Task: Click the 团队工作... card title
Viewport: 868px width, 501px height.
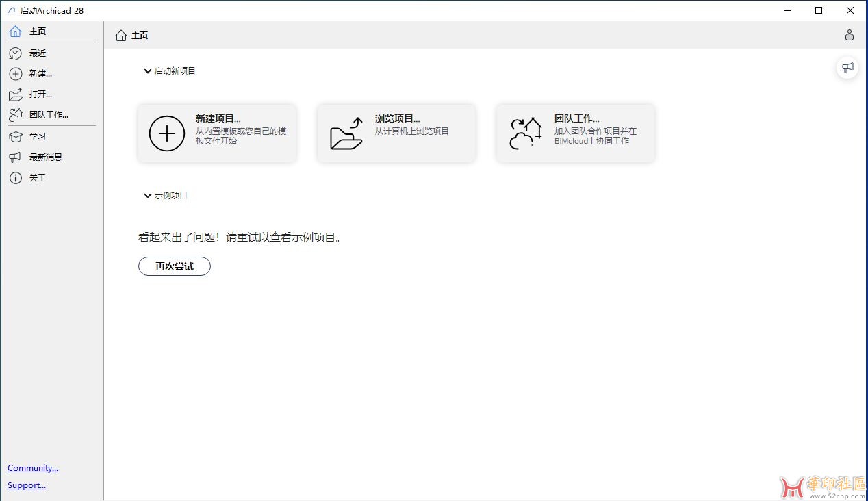Action: click(x=577, y=119)
